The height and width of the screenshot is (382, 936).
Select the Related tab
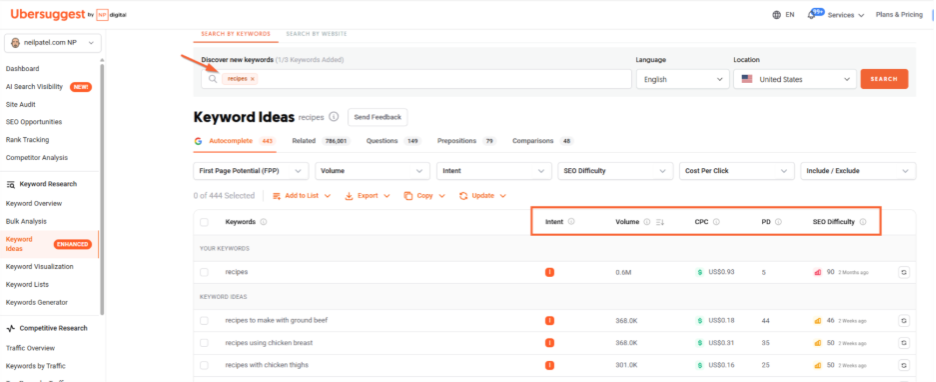321,141
